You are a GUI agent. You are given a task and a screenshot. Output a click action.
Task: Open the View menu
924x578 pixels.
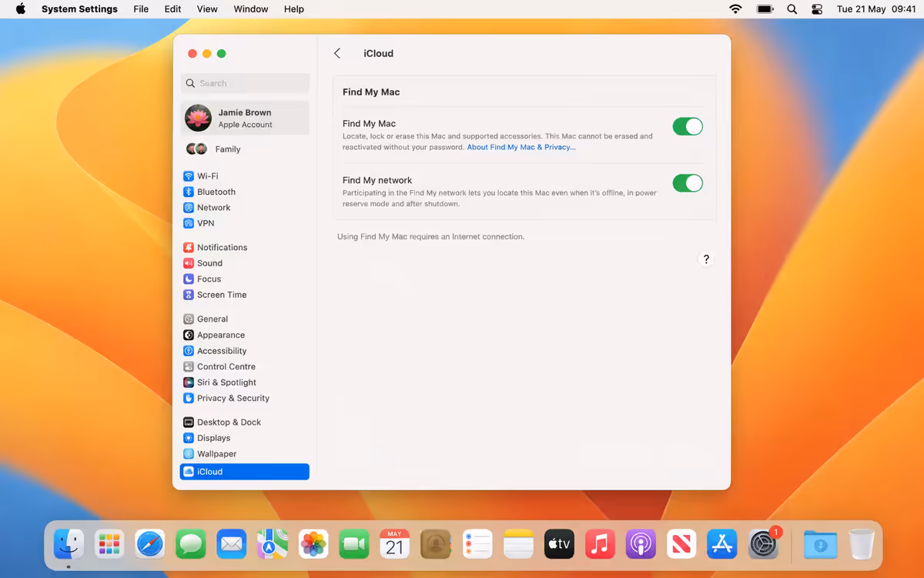207,9
